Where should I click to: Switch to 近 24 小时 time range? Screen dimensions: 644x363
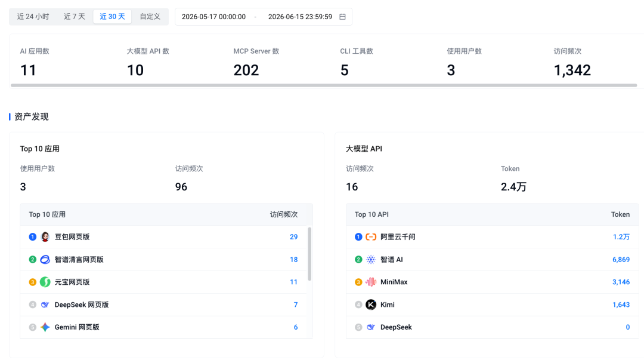click(x=33, y=17)
